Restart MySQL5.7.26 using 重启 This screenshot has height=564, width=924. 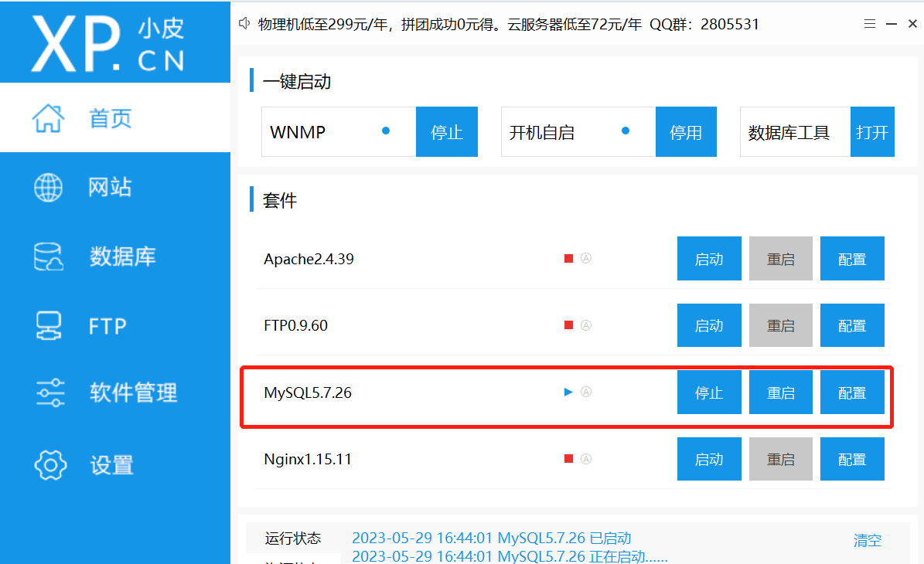click(781, 392)
